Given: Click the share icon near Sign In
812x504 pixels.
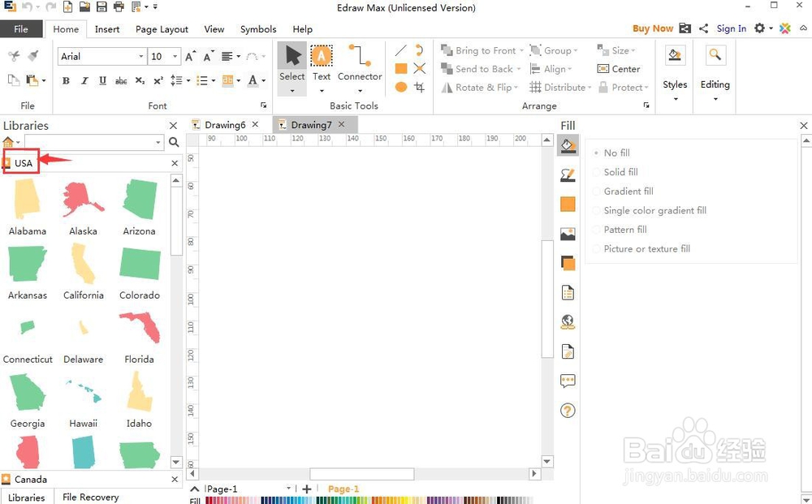Looking at the screenshot, I should pos(703,28).
